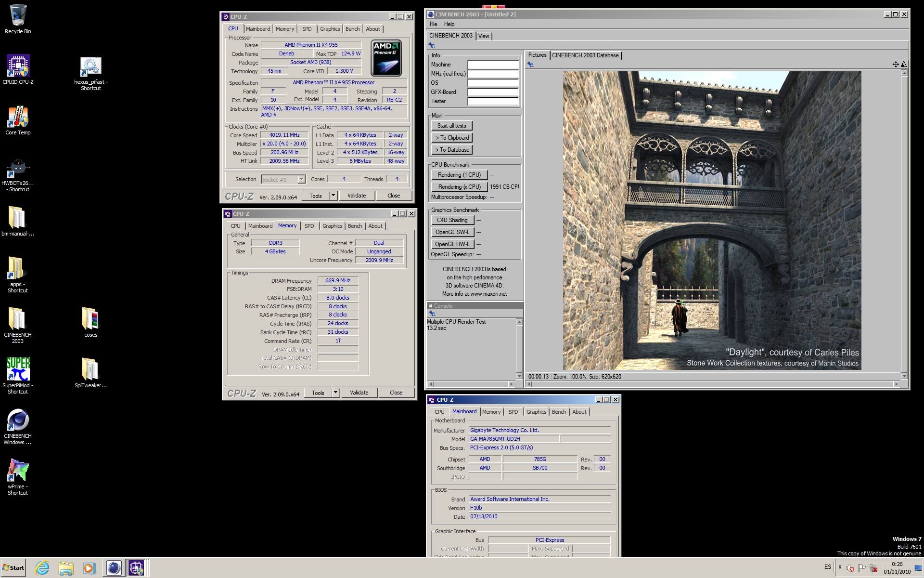This screenshot has height=578, width=924.
Task: Select Core Temp desktop icon
Action: tap(18, 120)
